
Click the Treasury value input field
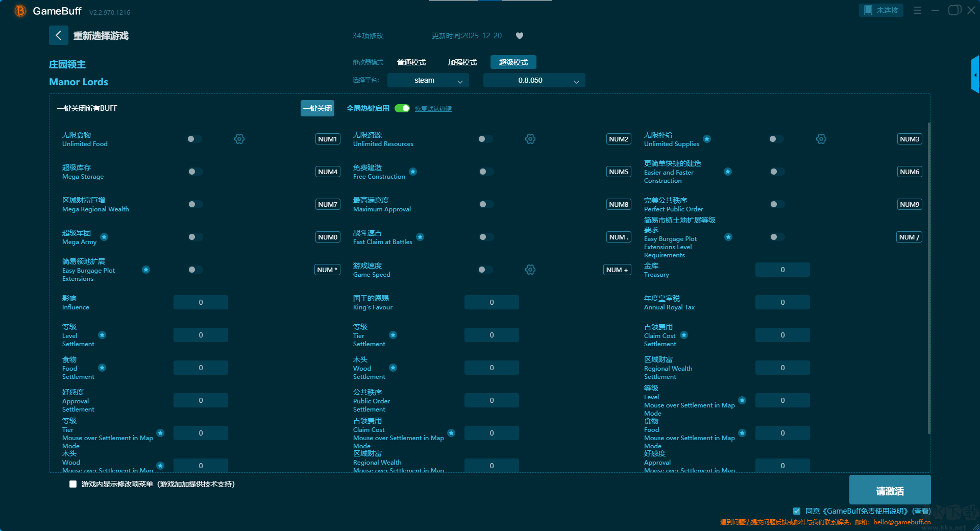[782, 270]
